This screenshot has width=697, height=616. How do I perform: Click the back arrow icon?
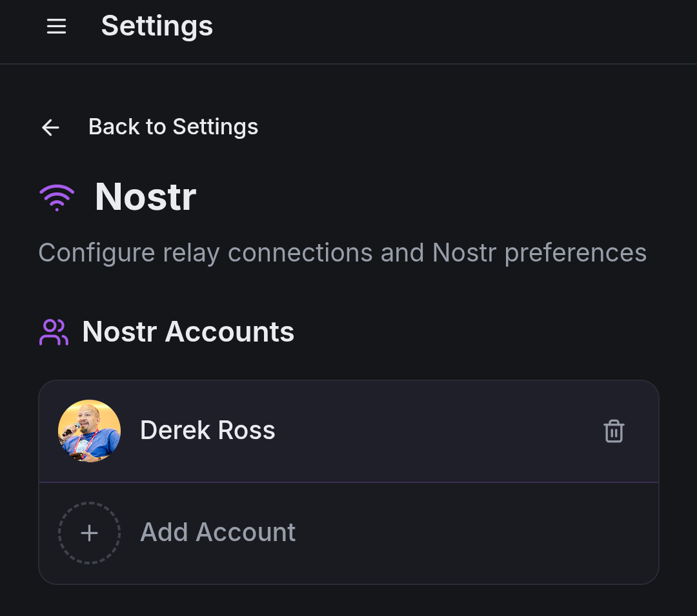click(x=50, y=127)
